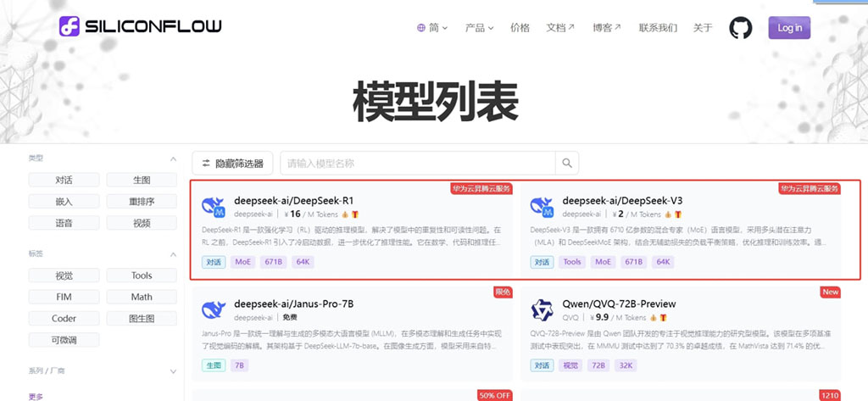Open the 关于 menu item
868x401 pixels.
(x=703, y=28)
